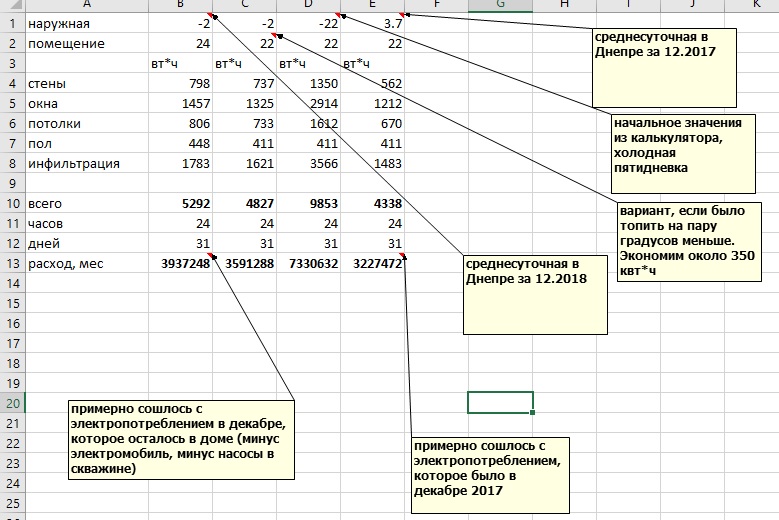The image size is (779, 520).
Task: Select cell with value 1457
Action: click(180, 103)
